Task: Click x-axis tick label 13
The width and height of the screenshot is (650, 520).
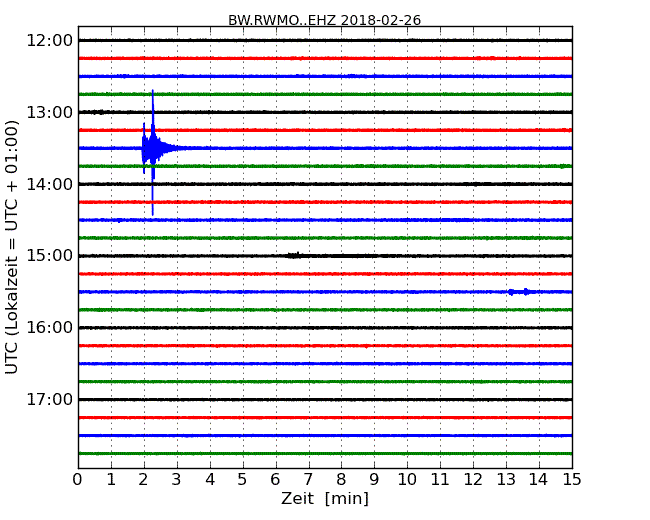Action: (x=506, y=479)
